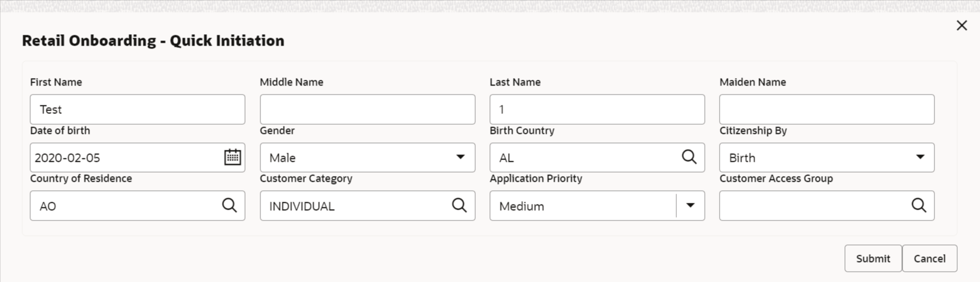
Task: Focus the First Name field
Action: tap(137, 109)
